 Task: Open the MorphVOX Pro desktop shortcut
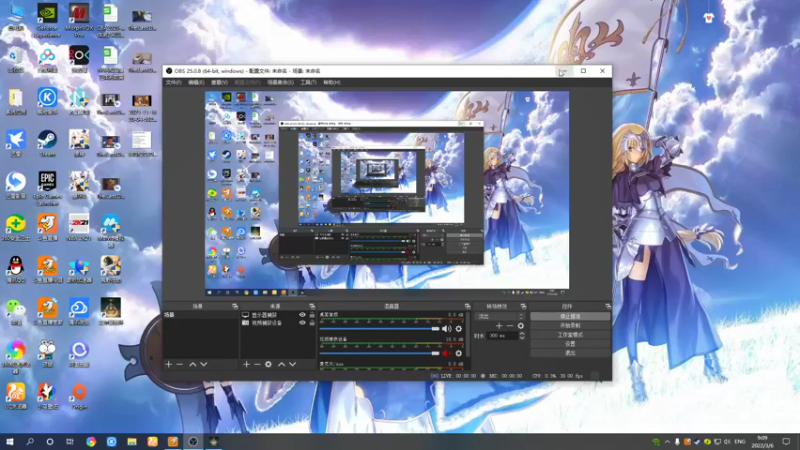pyautogui.click(x=79, y=20)
